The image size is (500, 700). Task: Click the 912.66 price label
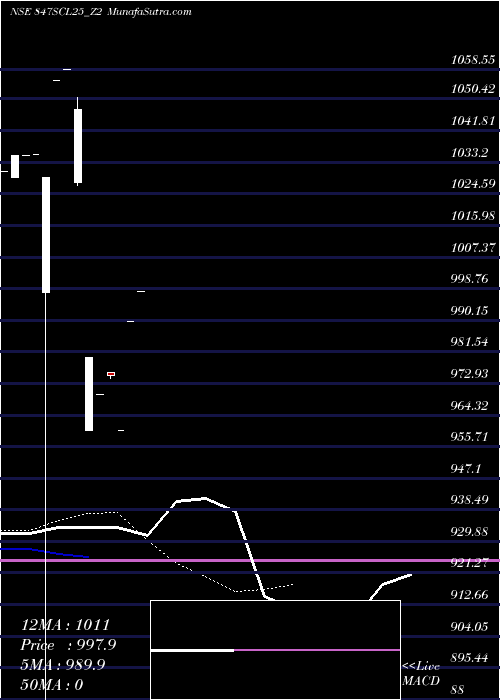(469, 595)
